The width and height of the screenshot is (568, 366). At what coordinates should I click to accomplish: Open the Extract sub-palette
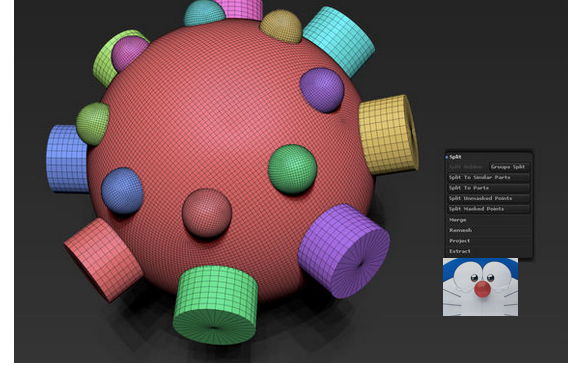coord(489,251)
